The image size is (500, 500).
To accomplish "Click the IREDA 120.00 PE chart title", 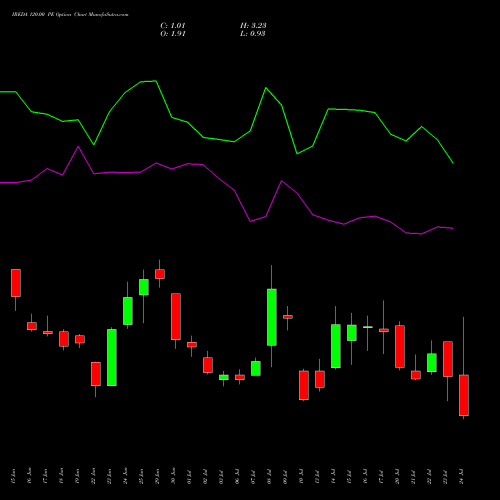I will tap(70, 14).
